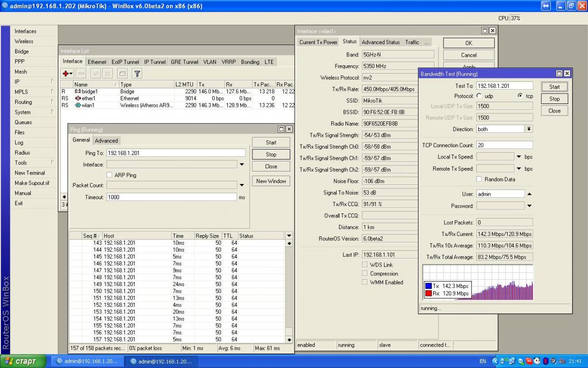Click the blue Tx color swatch in graph legend
The height and width of the screenshot is (368, 588).
tap(428, 286)
